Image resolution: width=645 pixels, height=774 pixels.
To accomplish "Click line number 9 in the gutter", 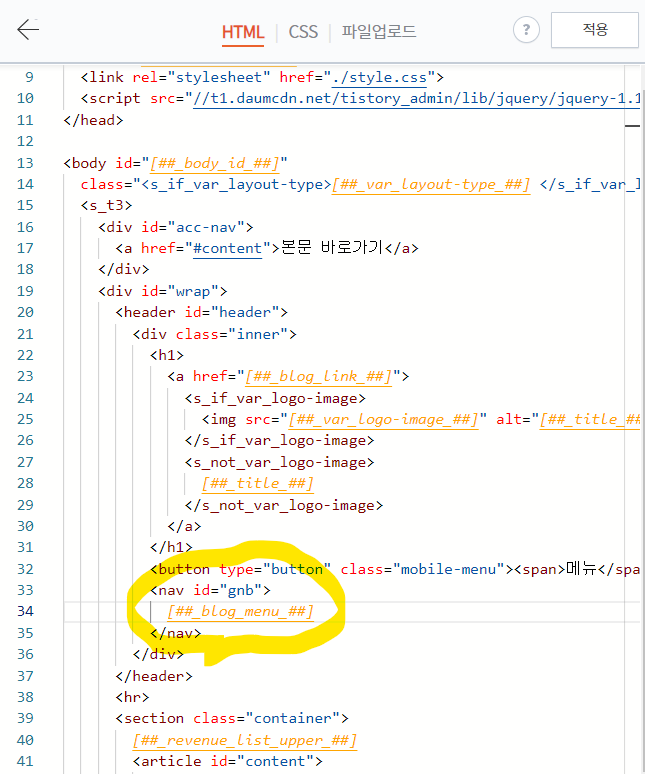I will click(x=29, y=77).
